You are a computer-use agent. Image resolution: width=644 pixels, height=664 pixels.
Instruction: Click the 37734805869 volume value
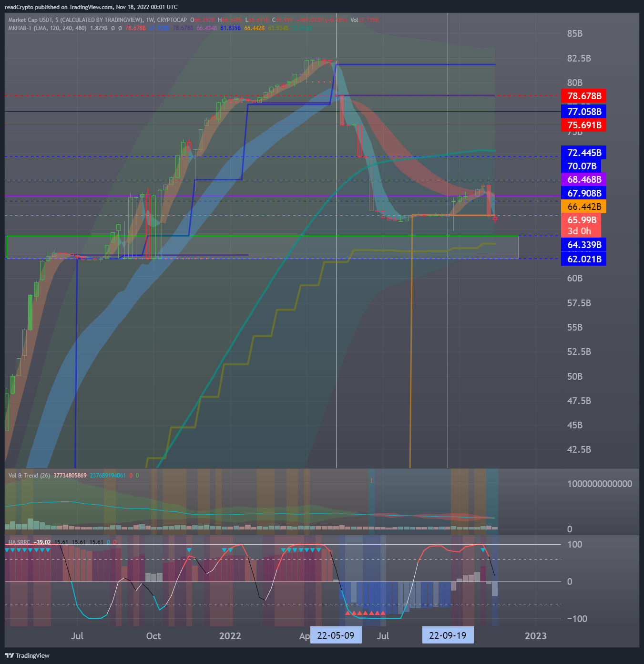(x=70, y=476)
